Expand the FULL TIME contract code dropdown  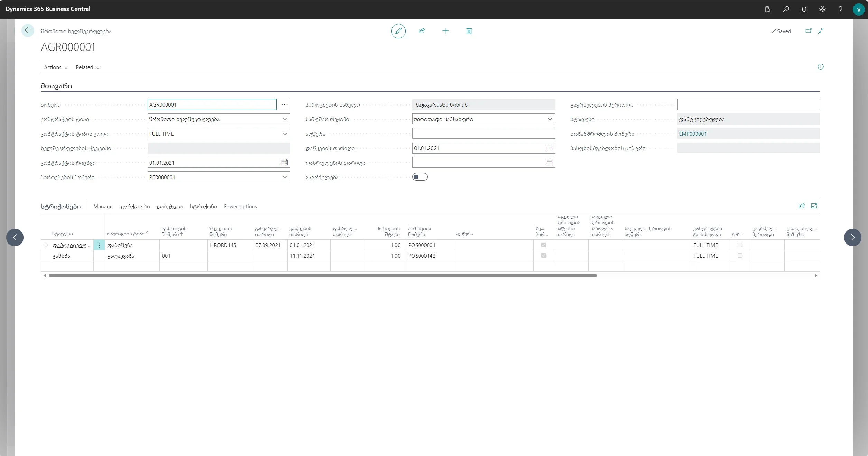(x=285, y=134)
